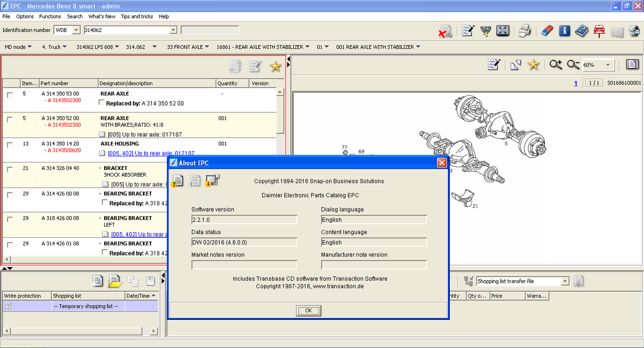
Task: Open the notes editor in main toolbar
Action: [x=467, y=31]
